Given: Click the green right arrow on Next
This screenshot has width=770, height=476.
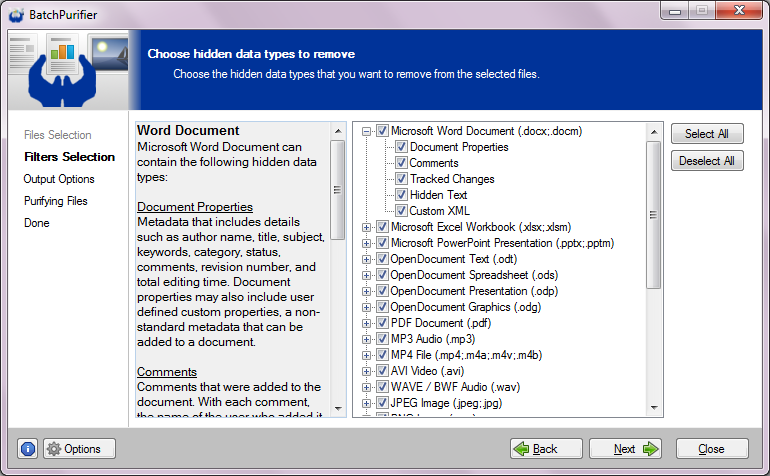Looking at the screenshot, I should [651, 448].
